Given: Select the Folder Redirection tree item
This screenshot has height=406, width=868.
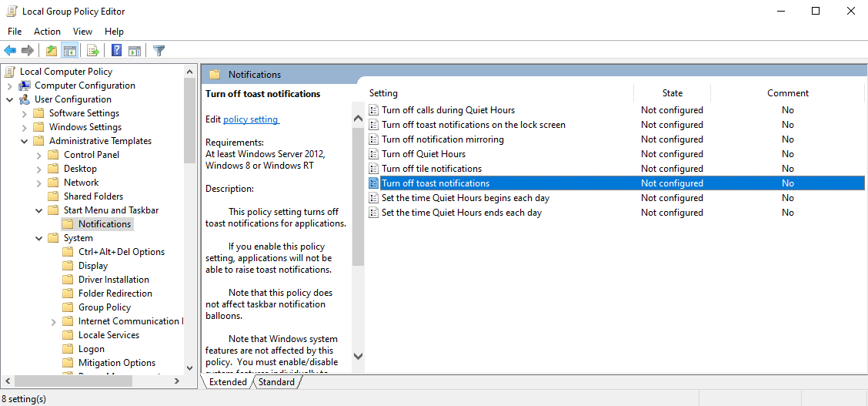Looking at the screenshot, I should tap(115, 294).
